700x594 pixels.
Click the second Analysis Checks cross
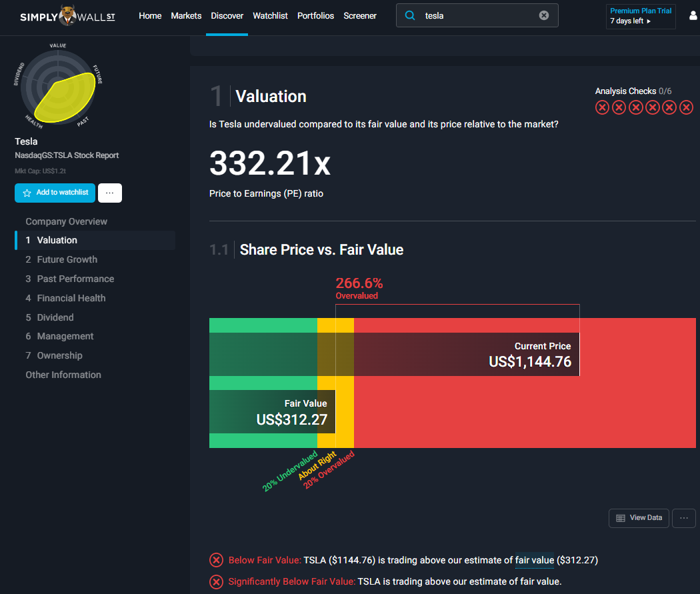point(619,107)
